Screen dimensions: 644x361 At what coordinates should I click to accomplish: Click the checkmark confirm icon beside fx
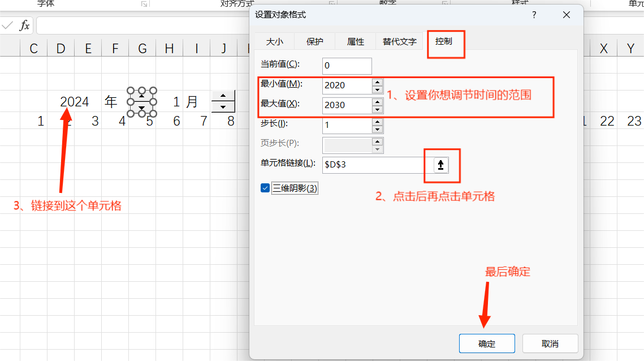[8, 24]
